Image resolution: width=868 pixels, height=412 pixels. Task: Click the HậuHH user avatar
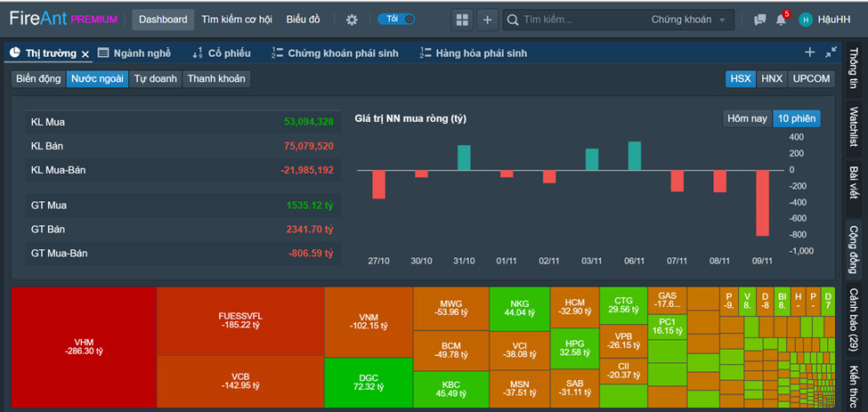tap(806, 20)
